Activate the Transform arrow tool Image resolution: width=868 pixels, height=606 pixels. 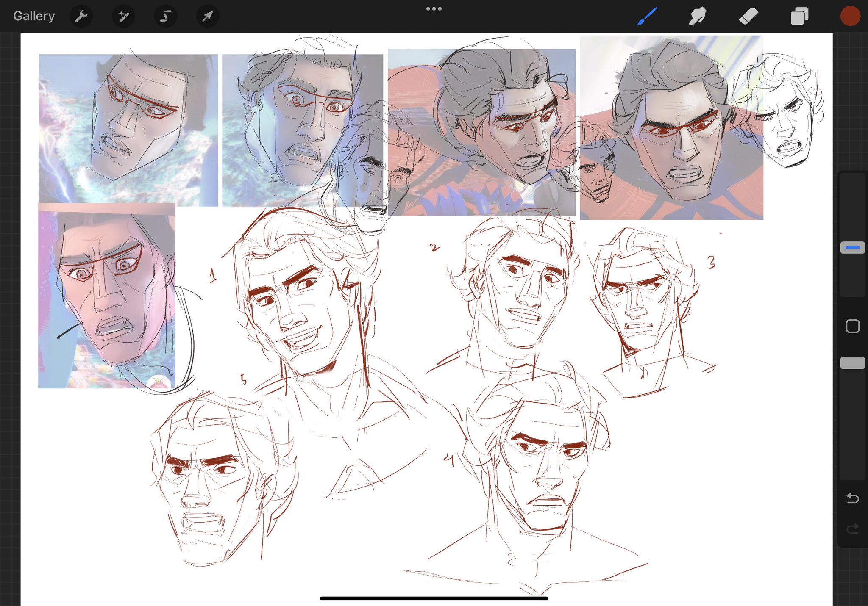(x=208, y=17)
